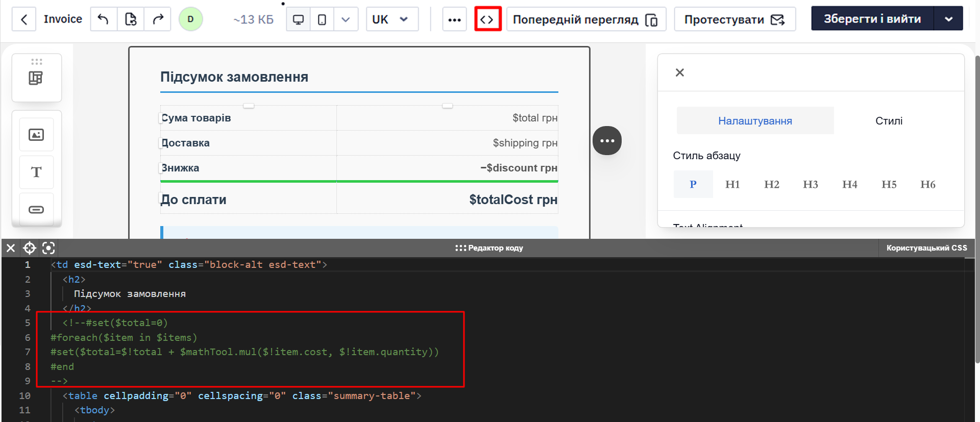Click the crosshair locate-element icon in code editor

[30, 248]
